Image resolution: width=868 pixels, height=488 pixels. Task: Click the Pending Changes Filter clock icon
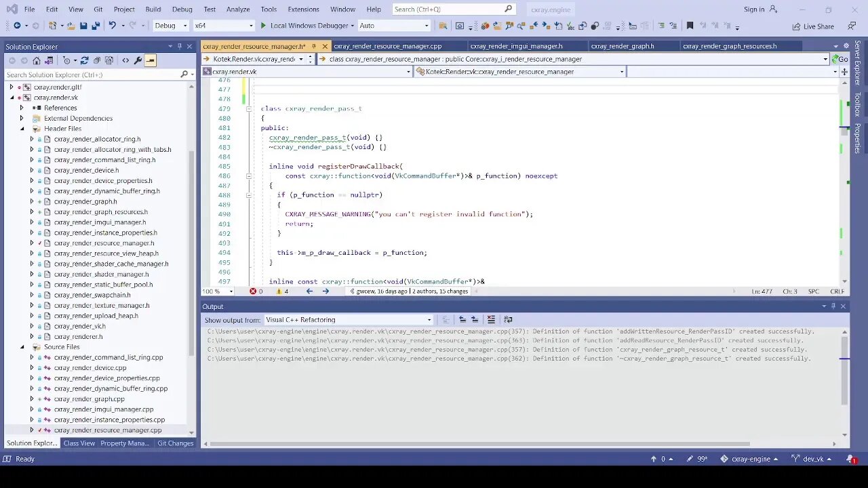click(67, 60)
